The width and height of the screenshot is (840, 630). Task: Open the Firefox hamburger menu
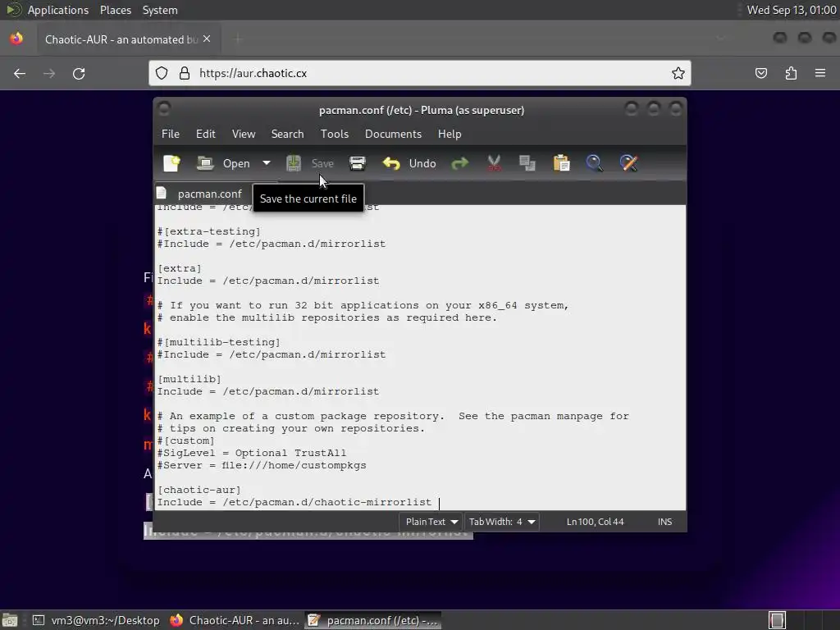(x=820, y=73)
